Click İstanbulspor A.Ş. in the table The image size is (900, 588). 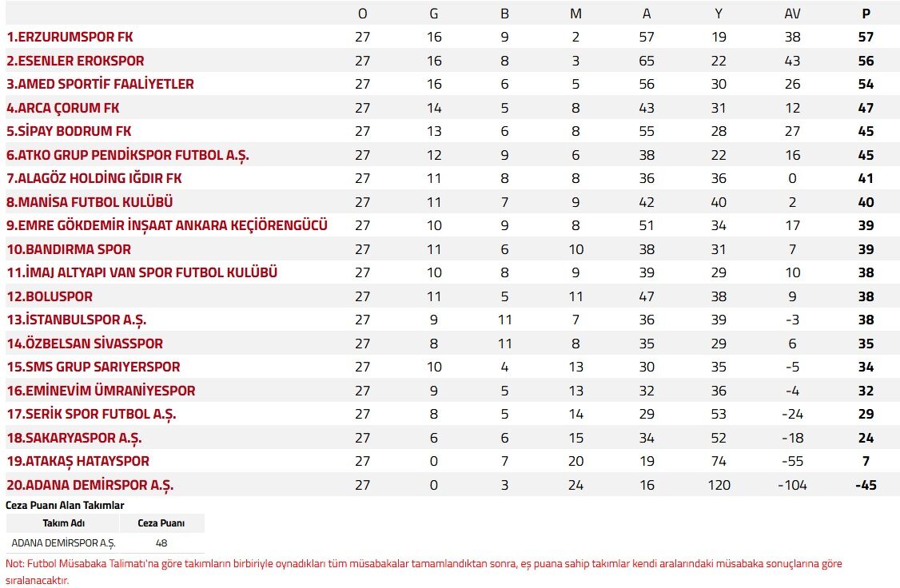76,320
